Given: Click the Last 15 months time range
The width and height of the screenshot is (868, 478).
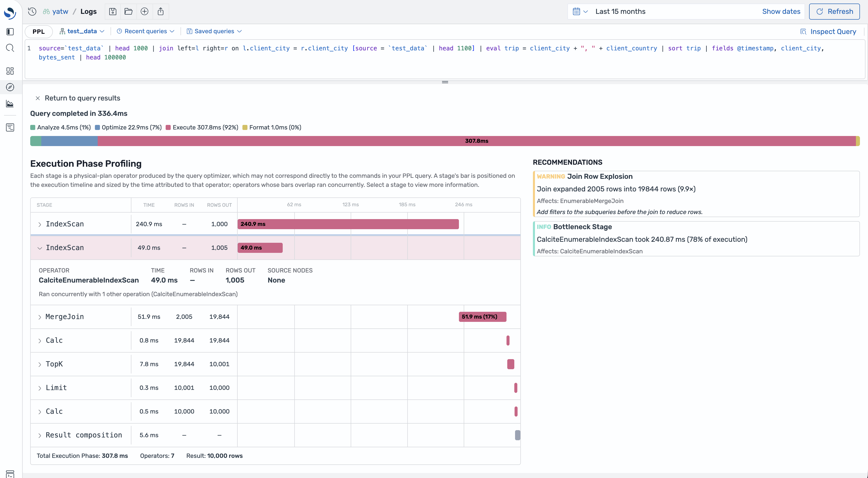Looking at the screenshot, I should pos(620,12).
